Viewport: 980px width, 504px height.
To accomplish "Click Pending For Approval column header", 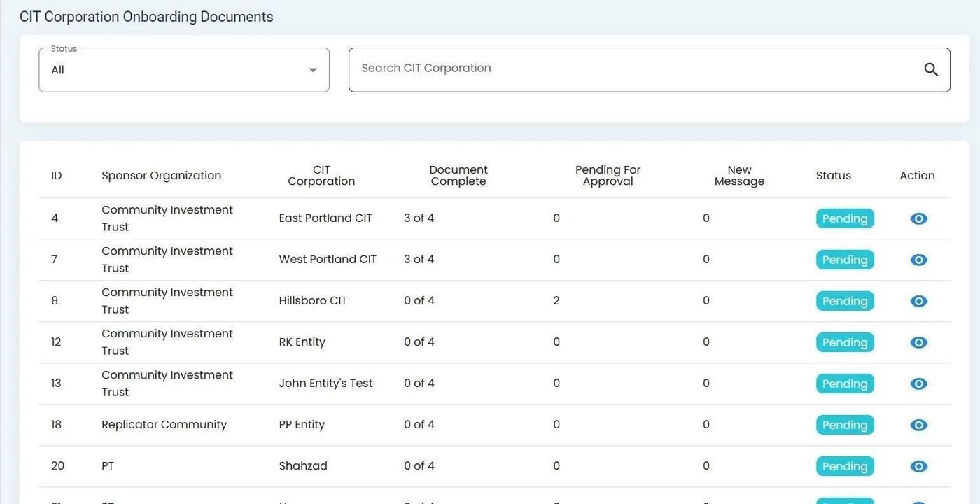I will point(608,176).
